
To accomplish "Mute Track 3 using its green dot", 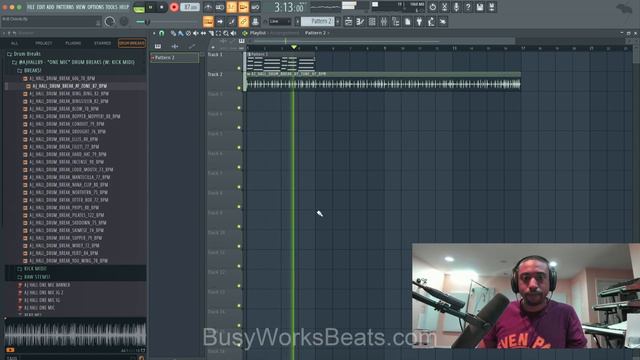I will tap(239, 108).
